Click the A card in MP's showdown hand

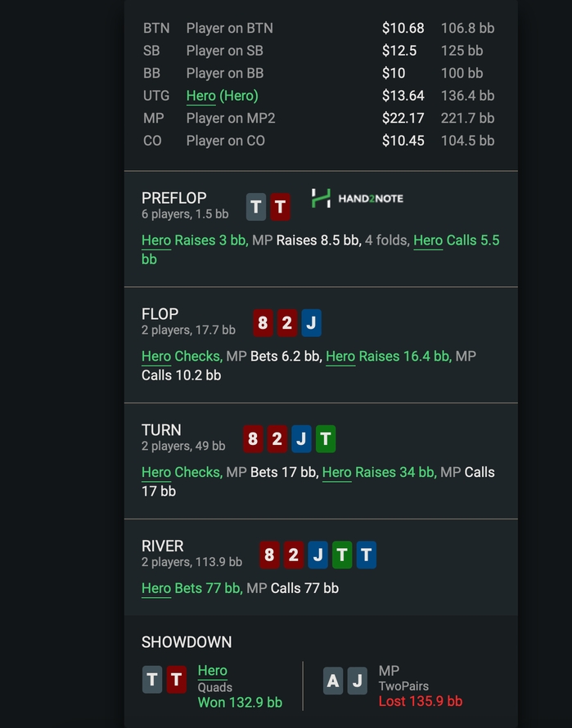click(x=333, y=681)
